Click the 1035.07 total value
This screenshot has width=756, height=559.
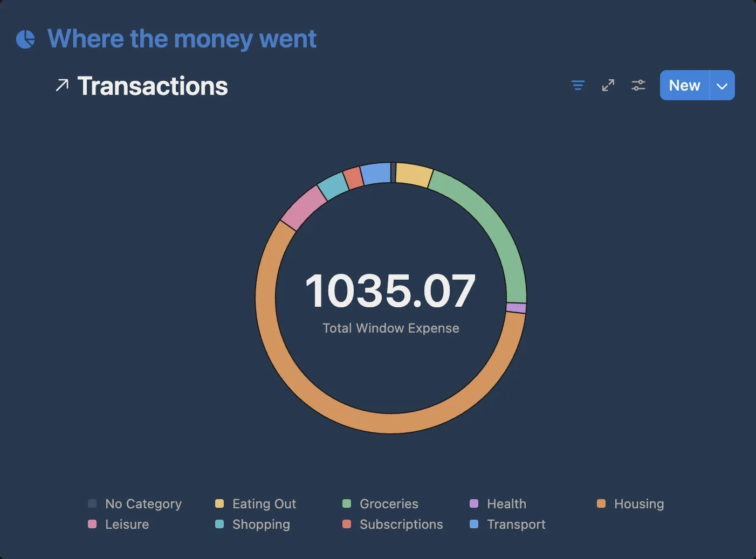(x=390, y=291)
